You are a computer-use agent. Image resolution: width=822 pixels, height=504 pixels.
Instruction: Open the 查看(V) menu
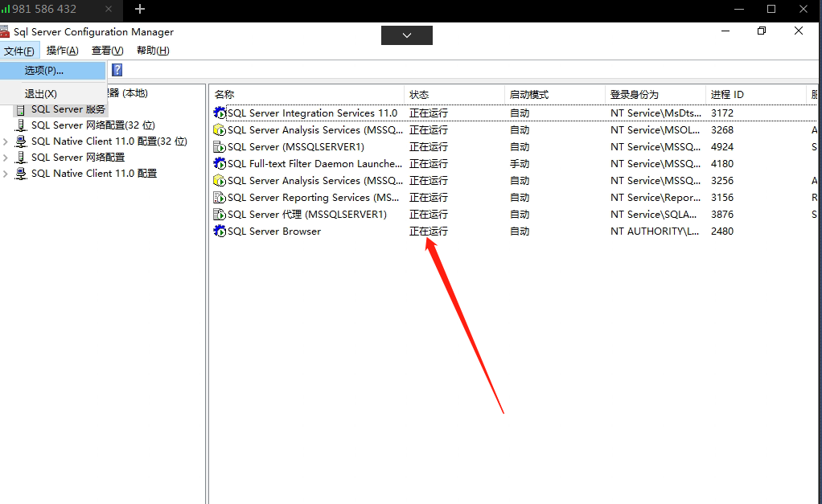(108, 51)
